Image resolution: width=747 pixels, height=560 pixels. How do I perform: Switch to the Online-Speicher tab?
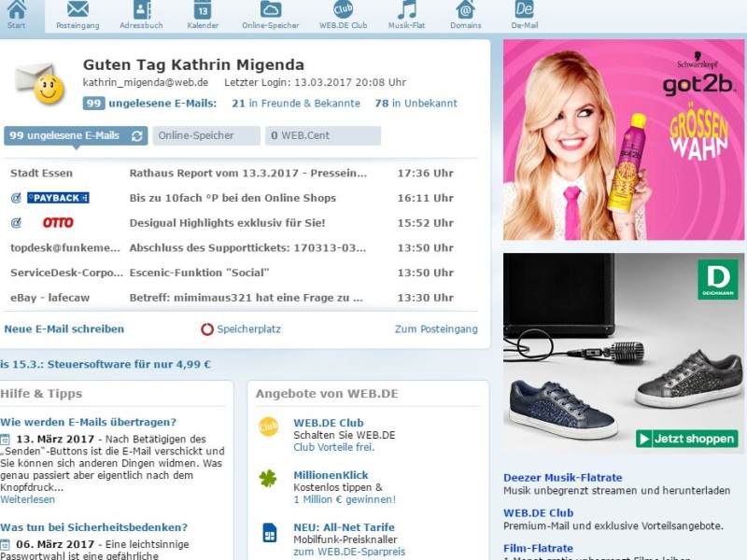click(x=206, y=135)
